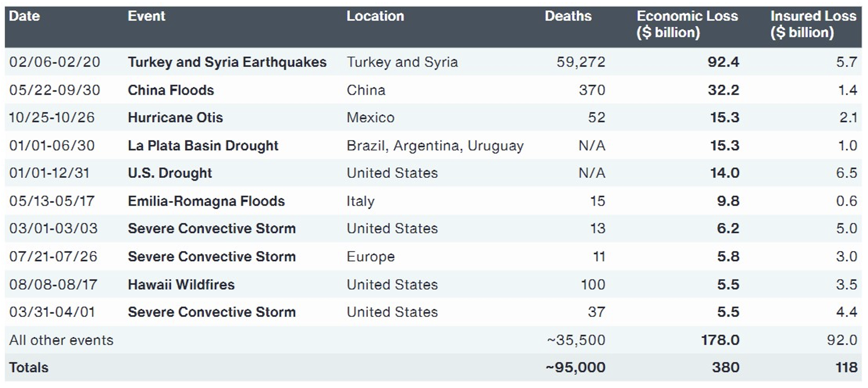Click the Location column header

point(375,16)
